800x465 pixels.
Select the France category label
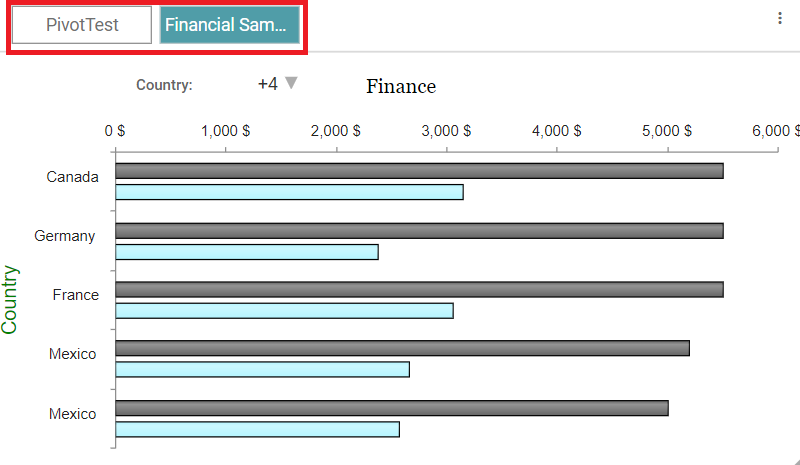pyautogui.click(x=76, y=295)
